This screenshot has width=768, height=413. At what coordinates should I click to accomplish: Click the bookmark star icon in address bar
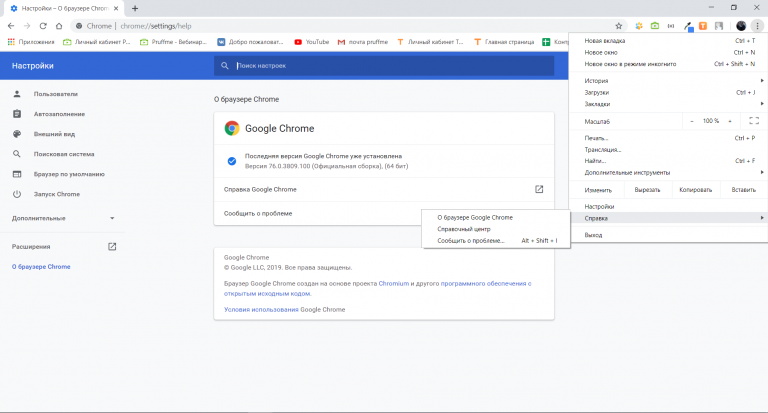(619, 25)
